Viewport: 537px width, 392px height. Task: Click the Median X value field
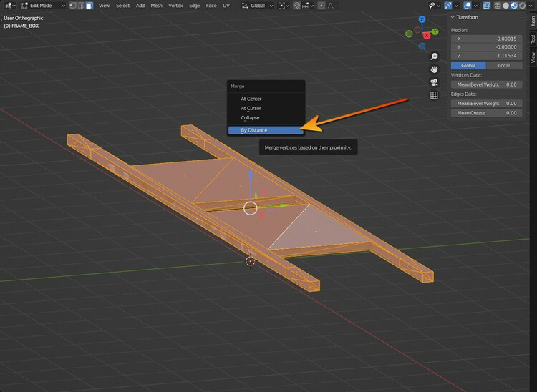click(486, 39)
